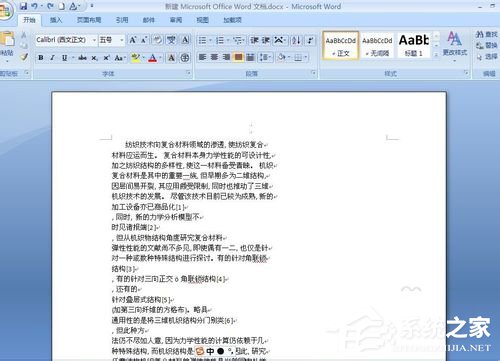500x361 pixels.
Task: Apply character shading
Action: 171,58
